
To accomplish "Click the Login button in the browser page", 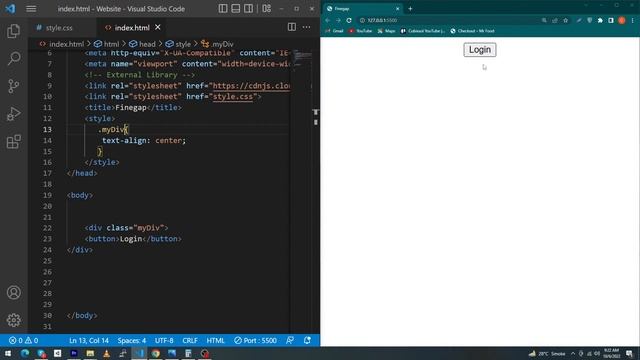I will (480, 50).
